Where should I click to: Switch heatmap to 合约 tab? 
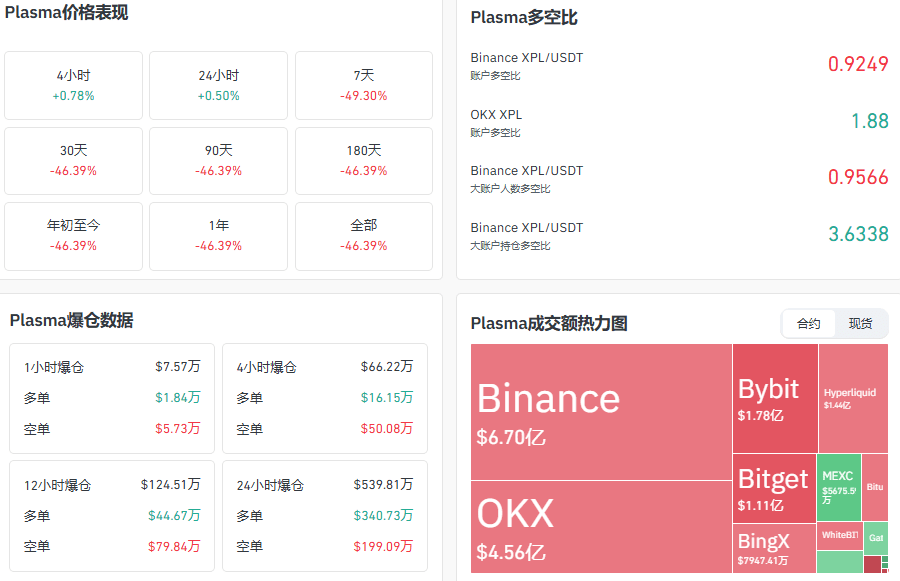point(808,323)
